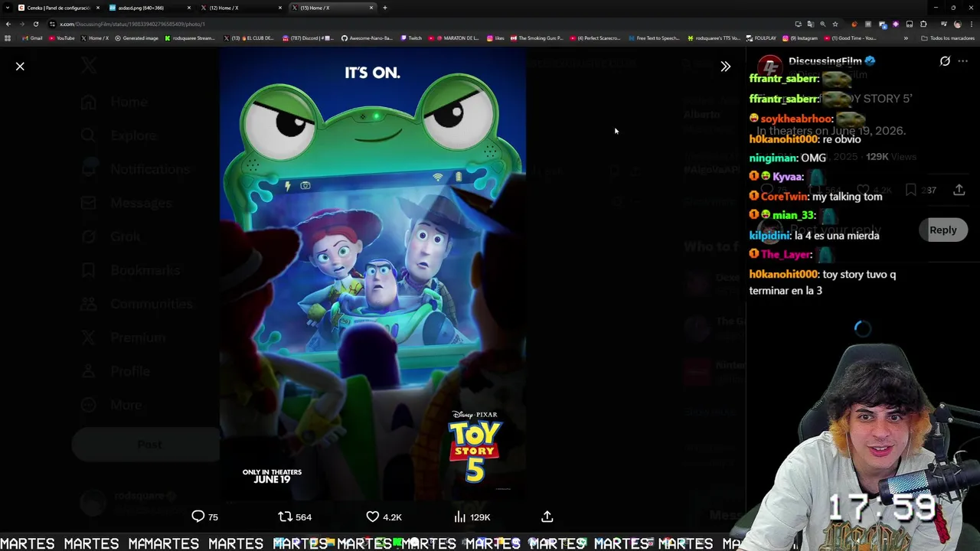Open the Free Text to Speech bookmark
The width and height of the screenshot is (980, 551).
[x=654, y=37]
